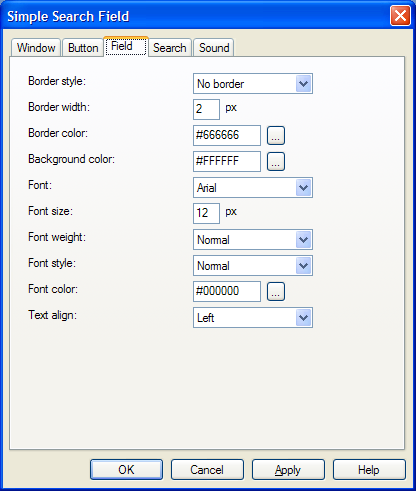Viewport: 416px width, 491px height.
Task: Expand the Font dropdown showing Arial
Action: tap(253, 187)
